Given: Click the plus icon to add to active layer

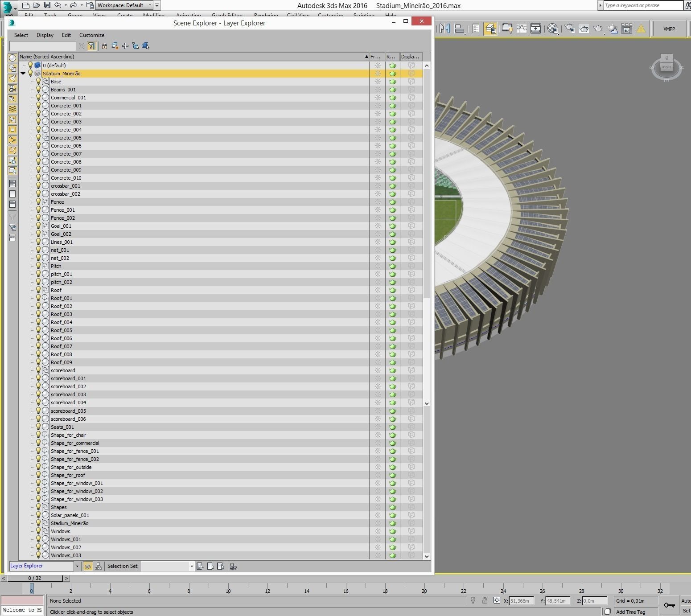Looking at the screenshot, I should (x=125, y=46).
